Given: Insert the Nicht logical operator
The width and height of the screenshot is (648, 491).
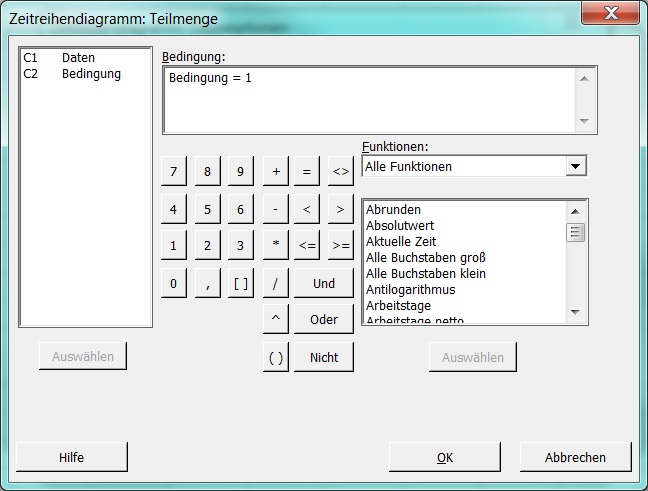Looking at the screenshot, I should pos(324,357).
